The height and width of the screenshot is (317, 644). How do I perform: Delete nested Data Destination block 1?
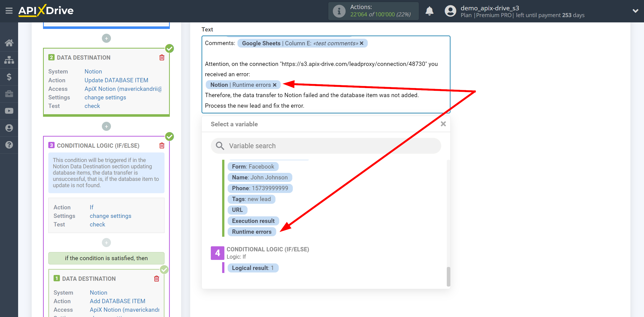[156, 279]
